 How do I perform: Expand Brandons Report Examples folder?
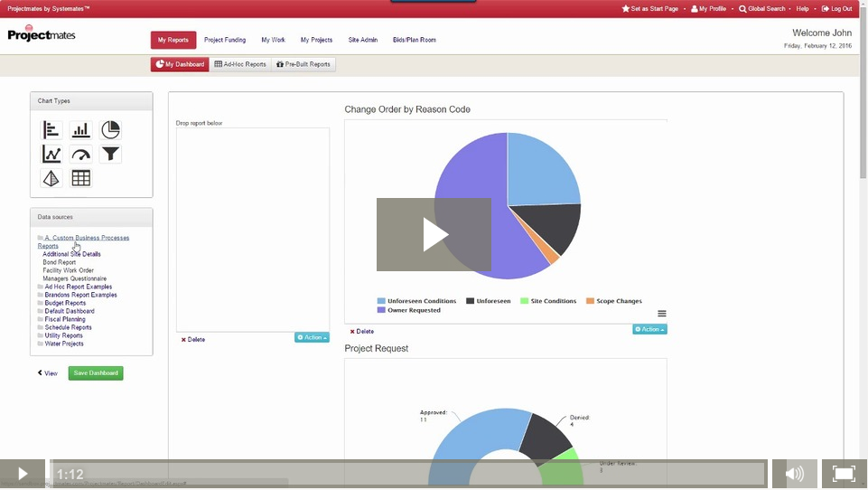point(80,295)
